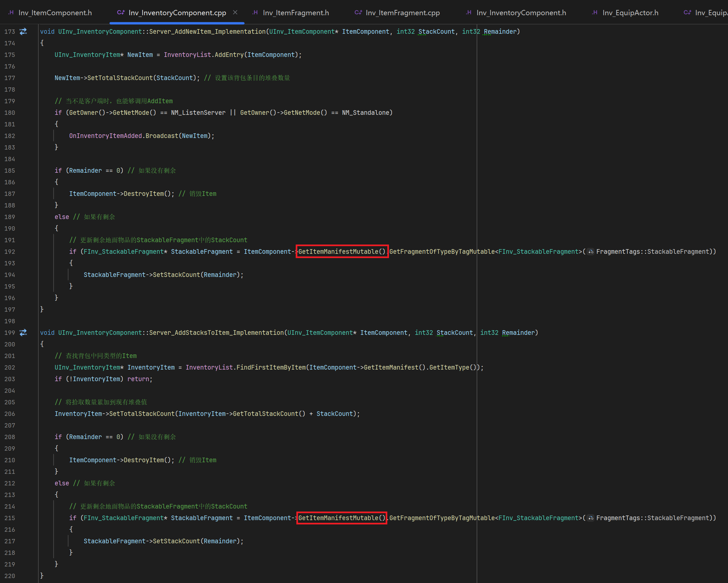Screen dimensions: 728x583
Task: Switch to Inv_ItemFragment.h tab
Action: coord(295,13)
